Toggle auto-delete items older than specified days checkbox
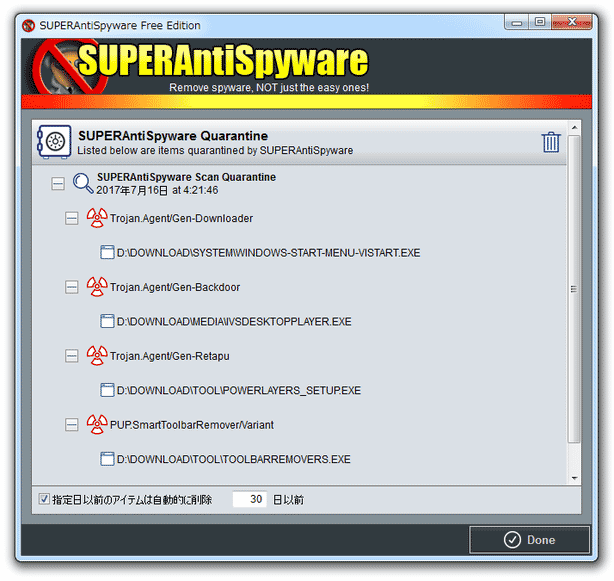This screenshot has width=614, height=581. pyautogui.click(x=44, y=499)
